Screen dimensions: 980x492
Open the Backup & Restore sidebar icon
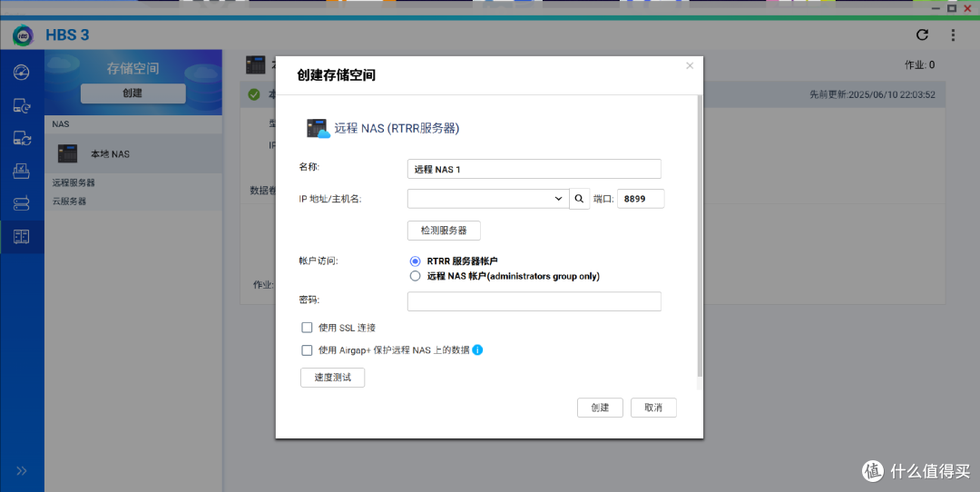pos(21,105)
